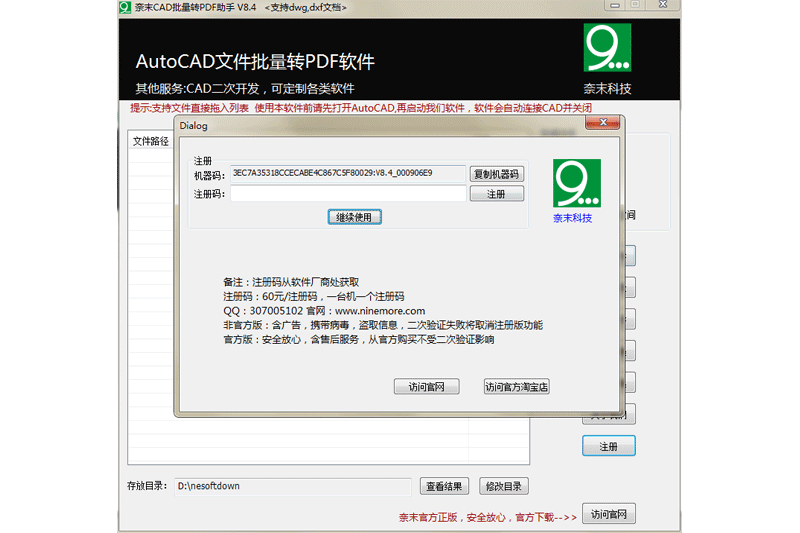Select the QQ 307005102 contact line

pyautogui.click(x=324, y=311)
